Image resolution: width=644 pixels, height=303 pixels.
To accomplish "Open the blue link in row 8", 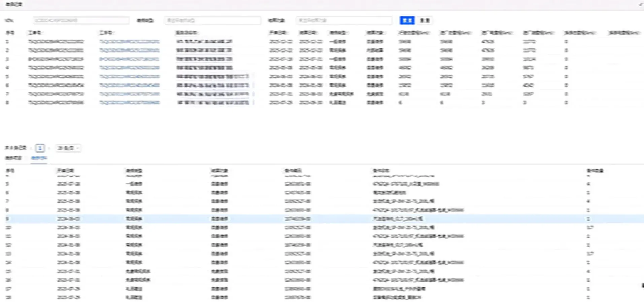I will click(129, 103).
